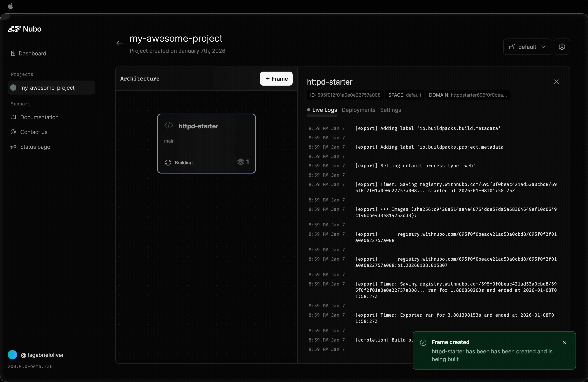This screenshot has height=382, width=588.
Task: Select the Live Logs tab
Action: [324, 110]
